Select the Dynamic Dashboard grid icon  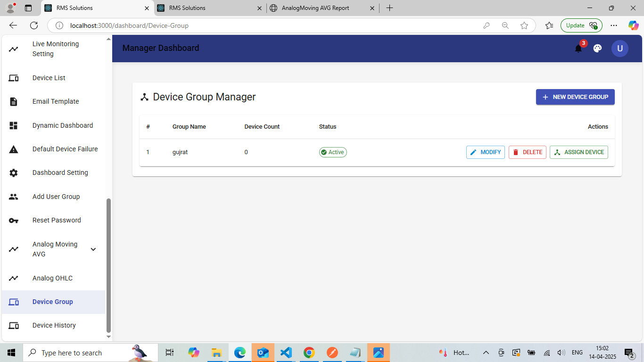pyautogui.click(x=14, y=125)
